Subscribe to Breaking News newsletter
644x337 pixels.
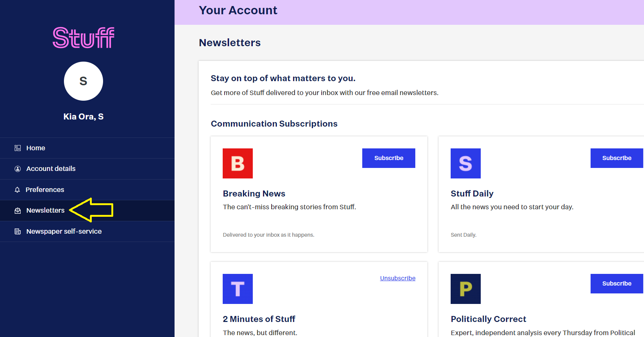pos(389,158)
